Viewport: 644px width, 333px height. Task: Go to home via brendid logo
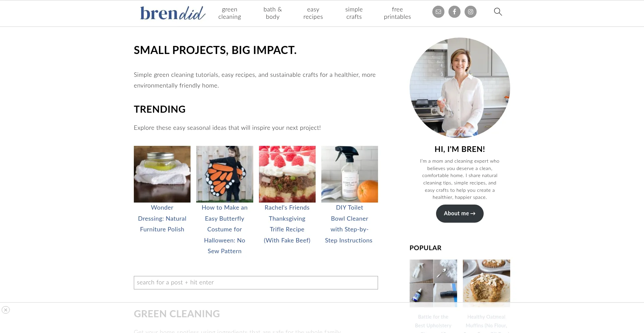(x=173, y=13)
